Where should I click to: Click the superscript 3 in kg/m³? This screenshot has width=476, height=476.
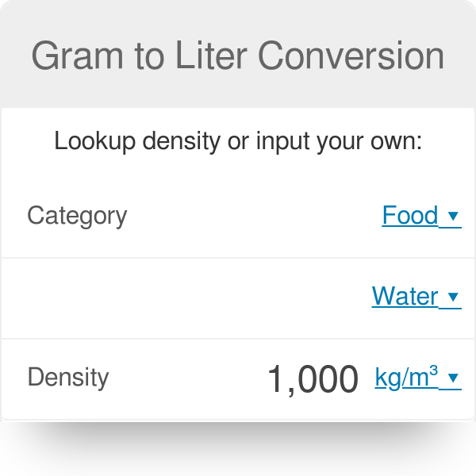[434, 370]
